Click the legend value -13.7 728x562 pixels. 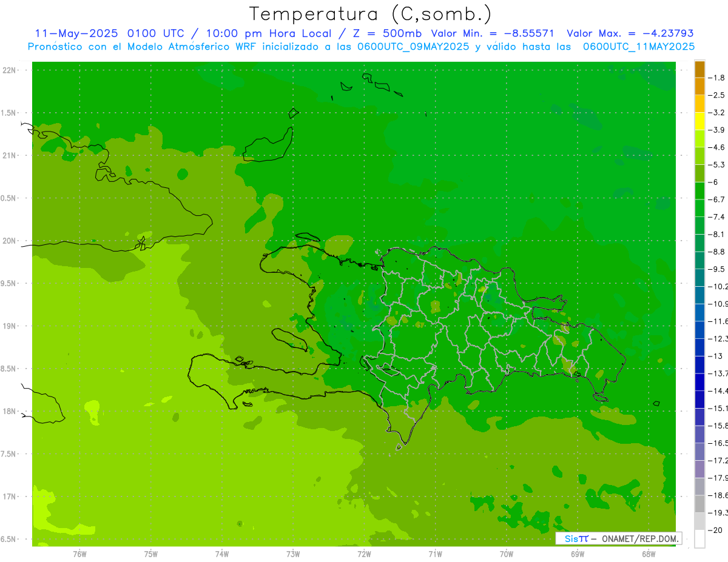(x=718, y=373)
